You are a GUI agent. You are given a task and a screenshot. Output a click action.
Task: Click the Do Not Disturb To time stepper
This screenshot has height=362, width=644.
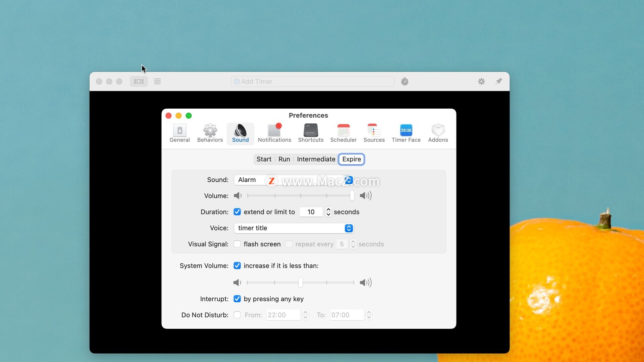369,315
